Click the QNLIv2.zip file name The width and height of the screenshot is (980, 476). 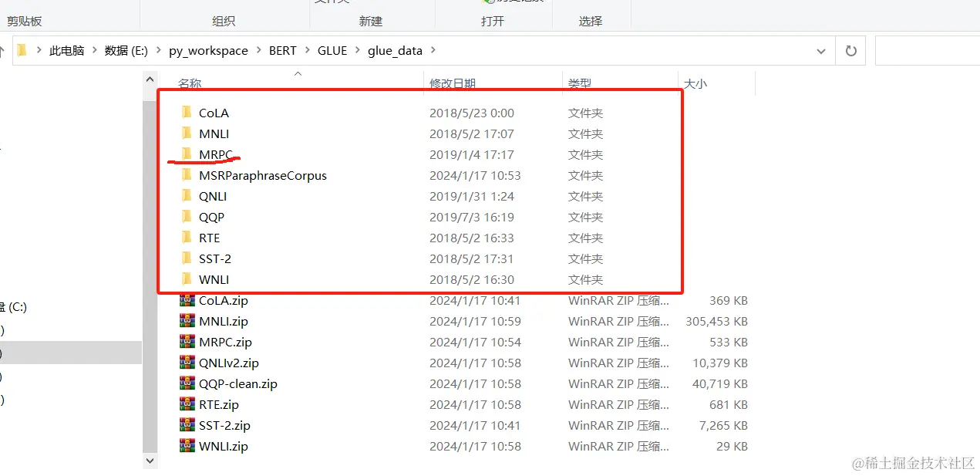click(229, 363)
